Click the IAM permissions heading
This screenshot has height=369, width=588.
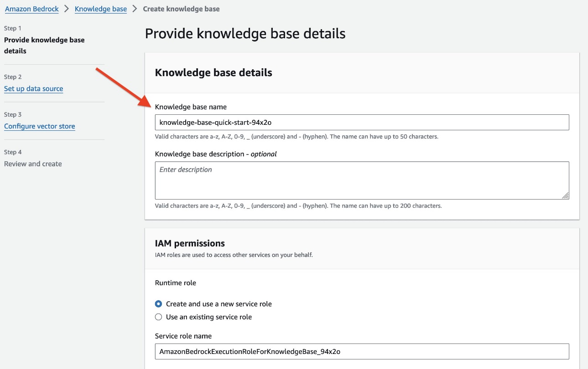[190, 243]
